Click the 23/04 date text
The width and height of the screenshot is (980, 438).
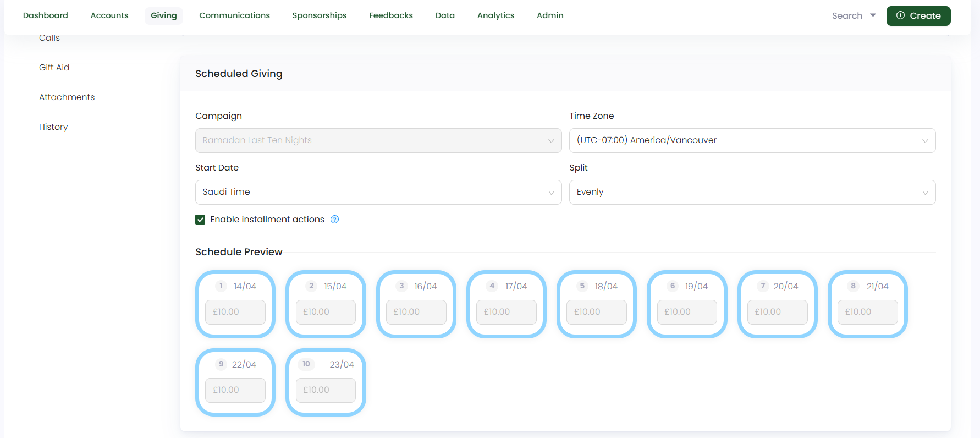point(342,364)
